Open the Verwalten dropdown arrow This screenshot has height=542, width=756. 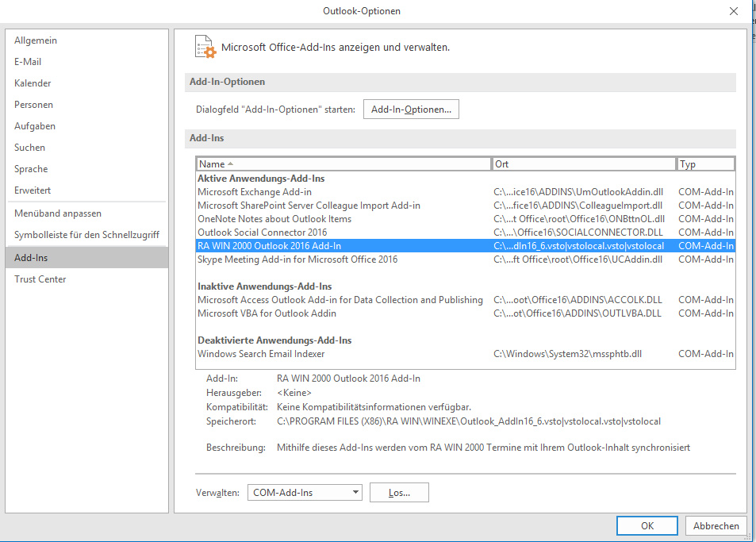(x=355, y=492)
